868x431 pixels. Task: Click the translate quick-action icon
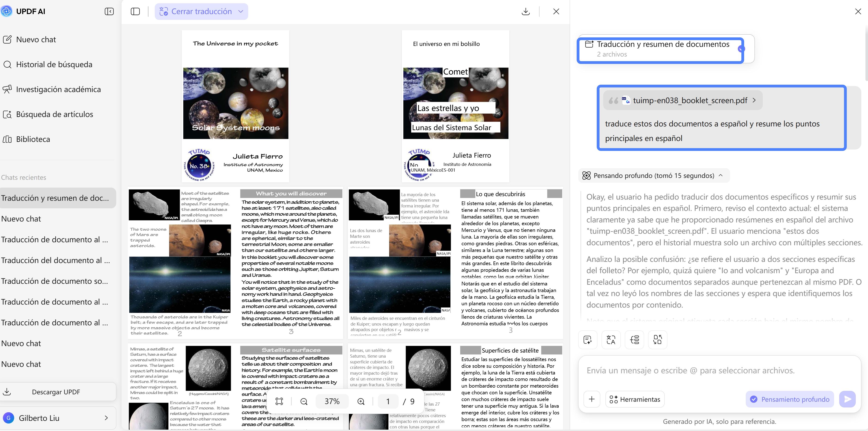click(x=611, y=340)
